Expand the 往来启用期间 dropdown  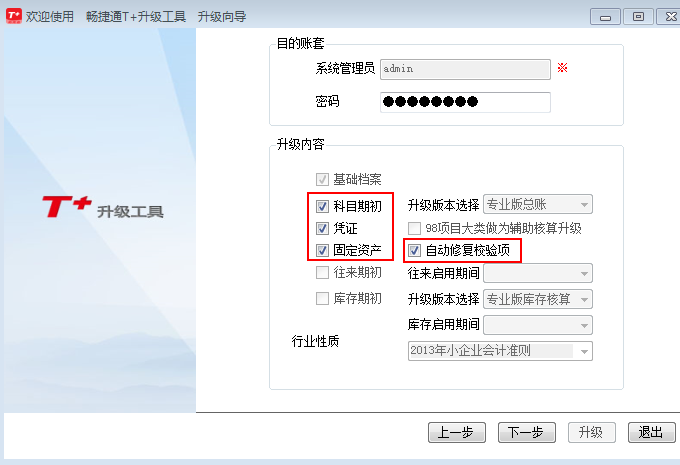(x=538, y=273)
